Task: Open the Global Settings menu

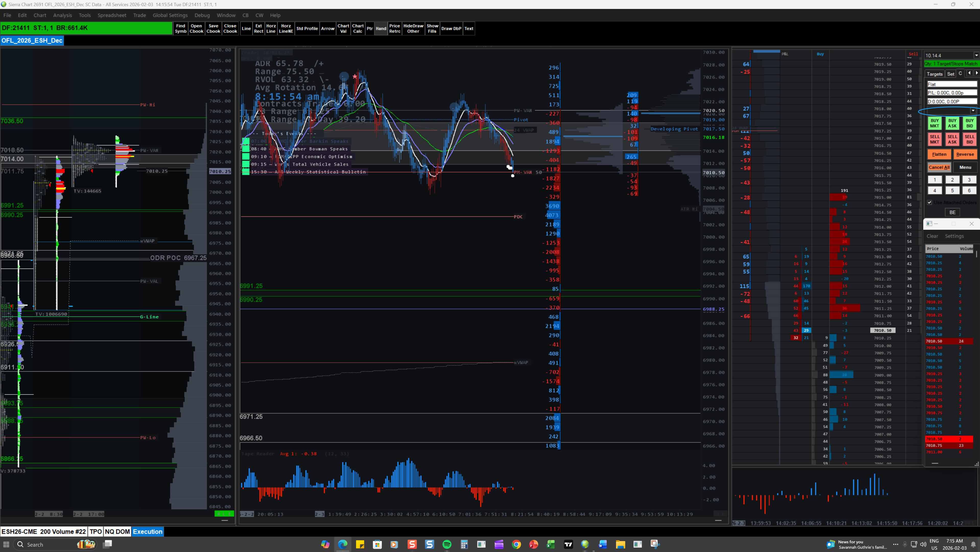Action: point(170,15)
